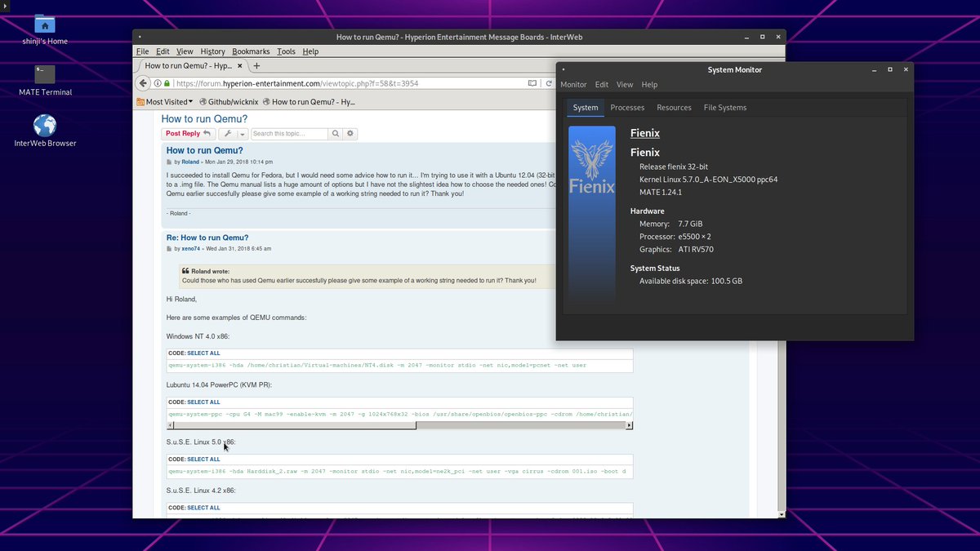This screenshot has width=980, height=551.
Task: Open the browser View menu
Action: point(185,51)
